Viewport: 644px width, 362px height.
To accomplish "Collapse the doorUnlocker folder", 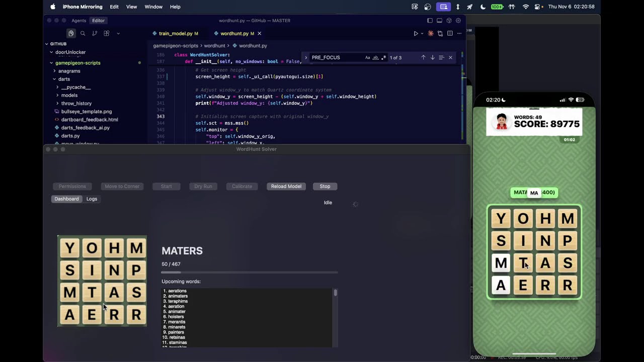I will click(70, 52).
